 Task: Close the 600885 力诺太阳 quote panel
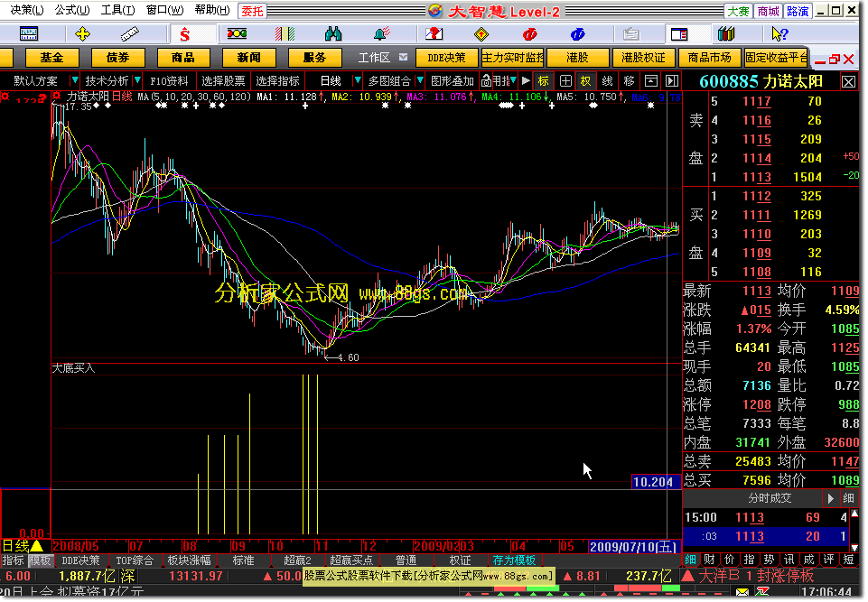pos(849,82)
